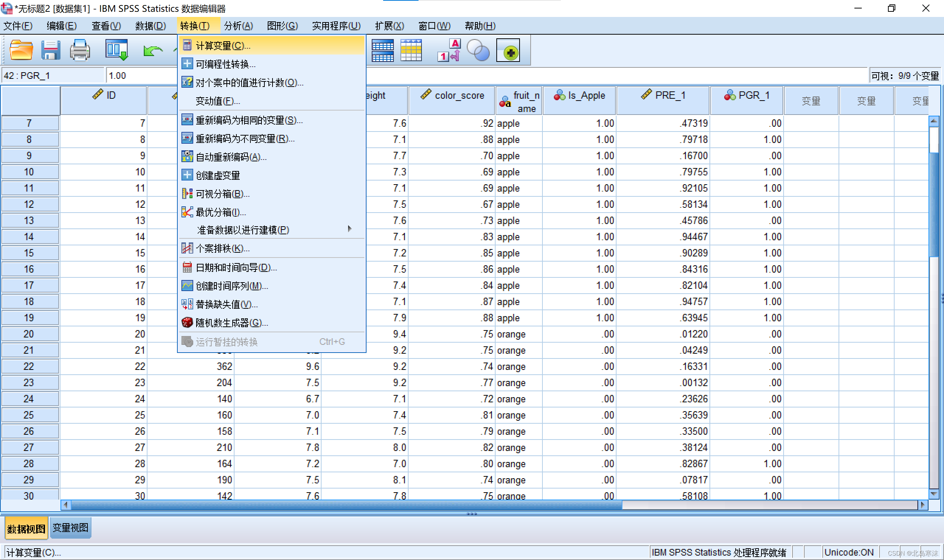Open the 编辑(E) menu
Viewport: 944px width, 560px height.
62,26
